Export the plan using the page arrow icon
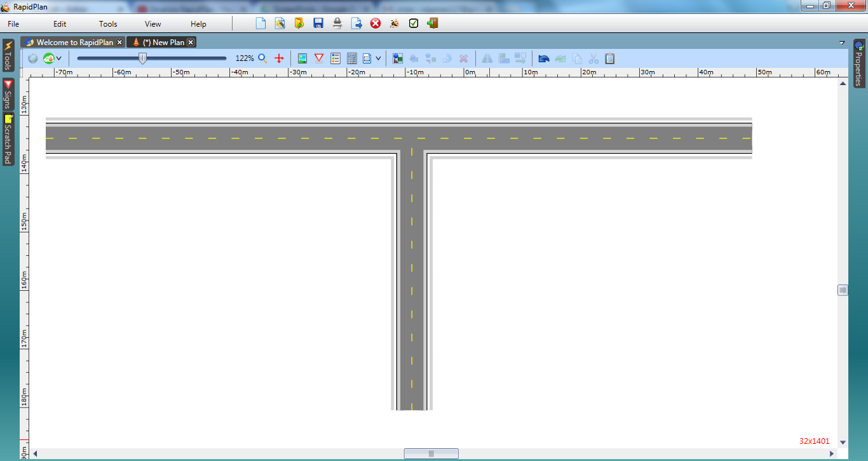The image size is (868, 461). click(x=356, y=23)
